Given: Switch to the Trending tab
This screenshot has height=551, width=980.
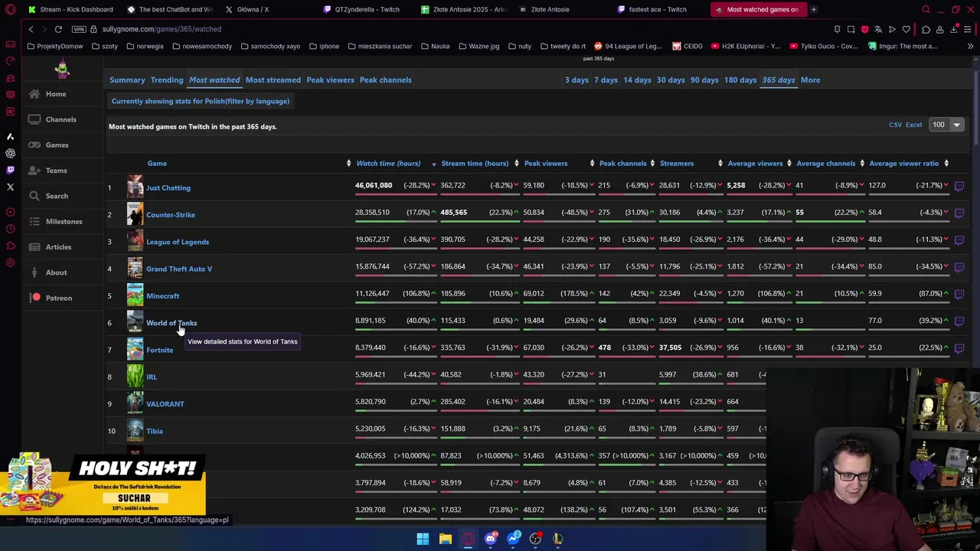Looking at the screenshot, I should [167, 80].
